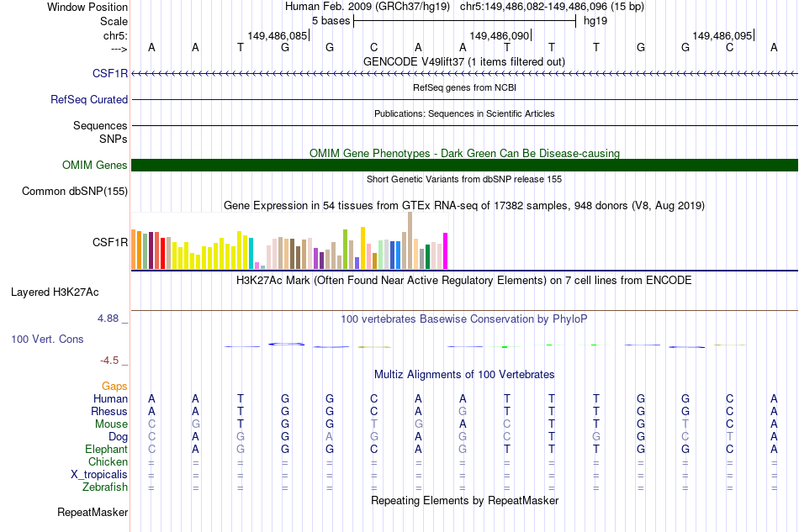Select the Zebrafish alignment row label
Viewport: 799px width, 532px height.
point(105,487)
